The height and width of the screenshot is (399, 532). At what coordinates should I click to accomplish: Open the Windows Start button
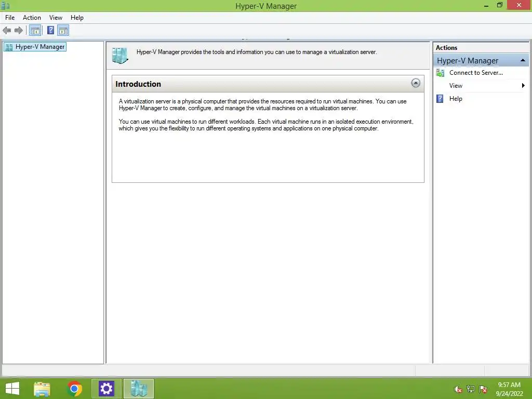pyautogui.click(x=12, y=389)
